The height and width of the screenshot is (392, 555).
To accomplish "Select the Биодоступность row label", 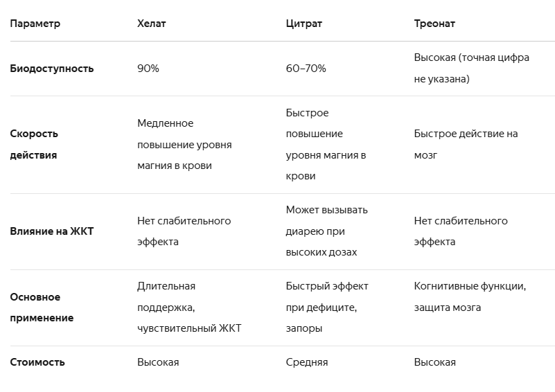I will tap(52, 69).
